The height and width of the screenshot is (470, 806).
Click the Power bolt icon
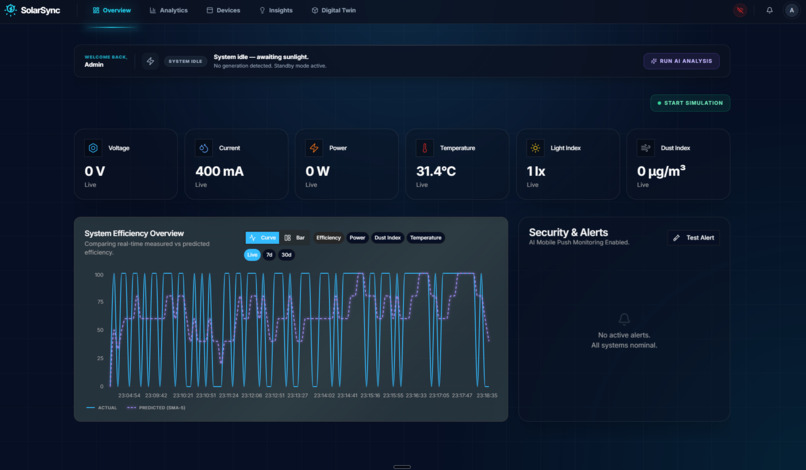point(314,148)
